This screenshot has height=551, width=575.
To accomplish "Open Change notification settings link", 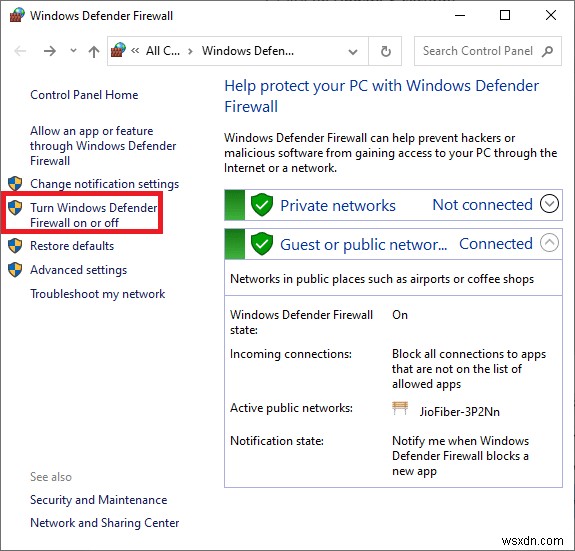I will (105, 184).
